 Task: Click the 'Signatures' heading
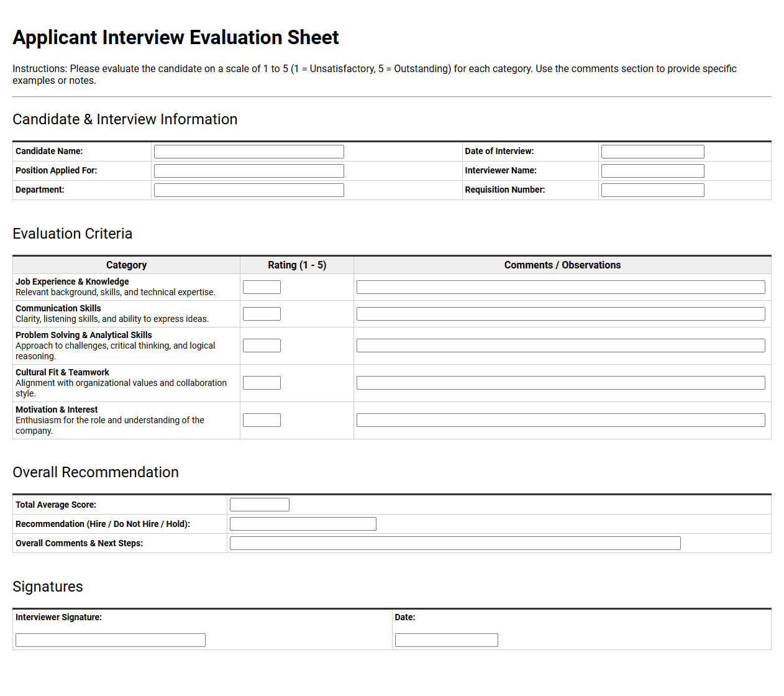pyautogui.click(x=48, y=587)
